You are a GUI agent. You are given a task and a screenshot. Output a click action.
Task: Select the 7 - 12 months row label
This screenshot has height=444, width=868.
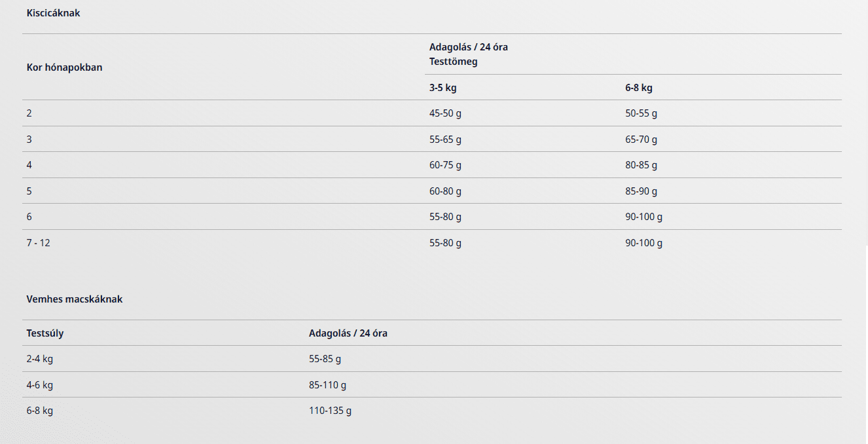[39, 243]
